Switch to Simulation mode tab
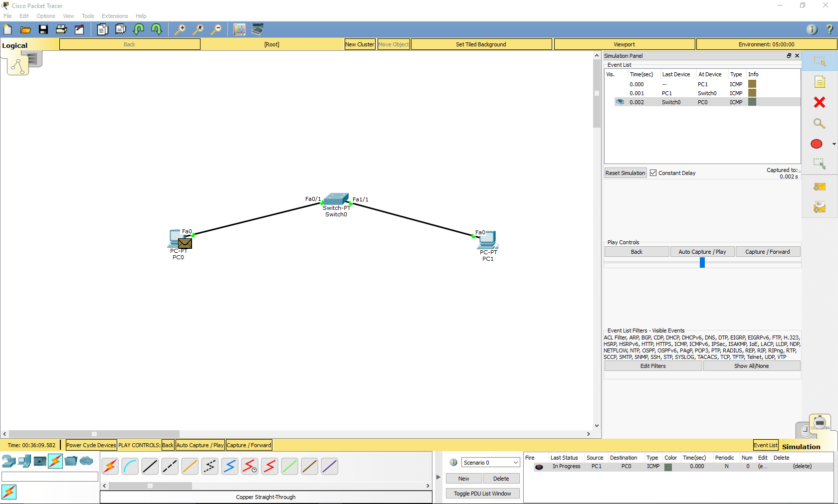This screenshot has height=504, width=838. click(x=801, y=447)
